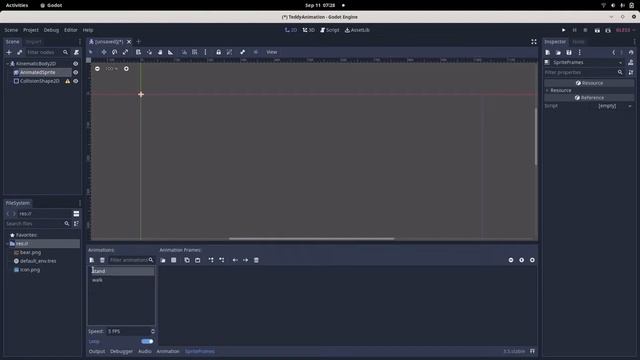Image resolution: width=640 pixels, height=360 pixels.
Task: Toggle visibility of KinematicBody2D node
Action: pos(76,64)
